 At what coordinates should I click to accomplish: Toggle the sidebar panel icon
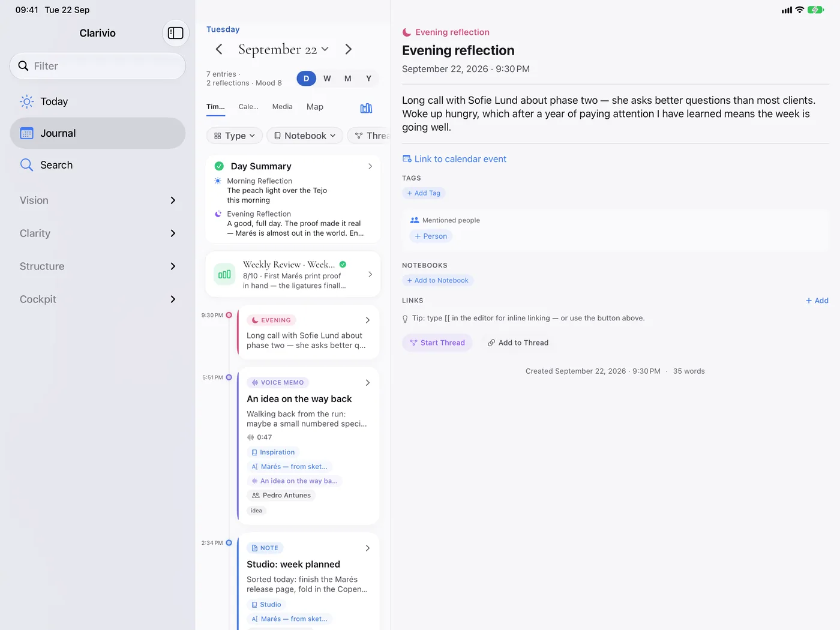[176, 33]
